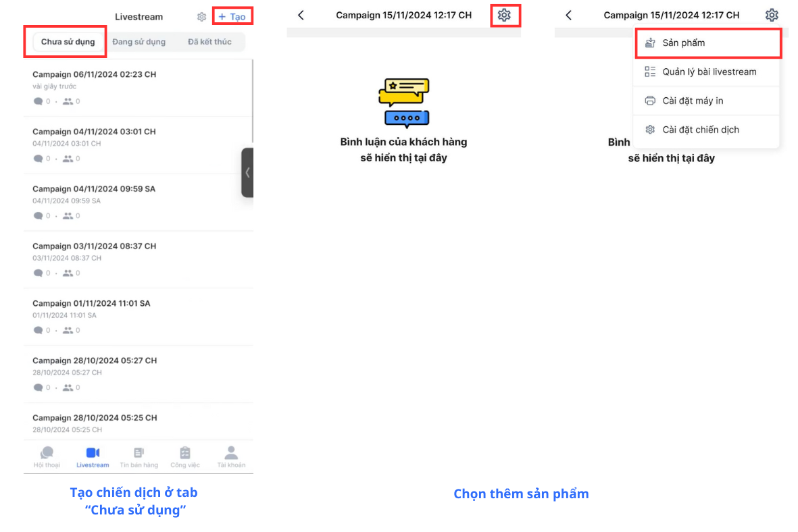The height and width of the screenshot is (532, 798).
Task: Open Campaign 04/11/2024 03:01 CH
Action: 138,145
